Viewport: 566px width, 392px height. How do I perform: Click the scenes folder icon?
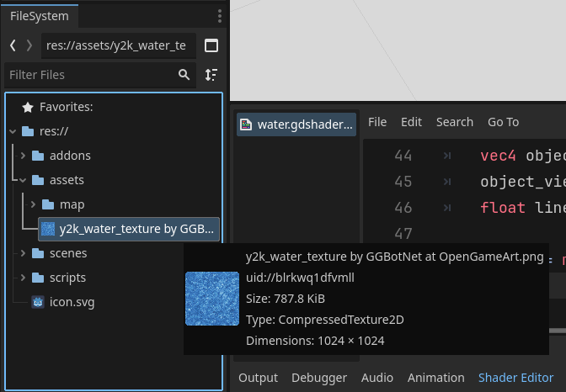[37, 253]
